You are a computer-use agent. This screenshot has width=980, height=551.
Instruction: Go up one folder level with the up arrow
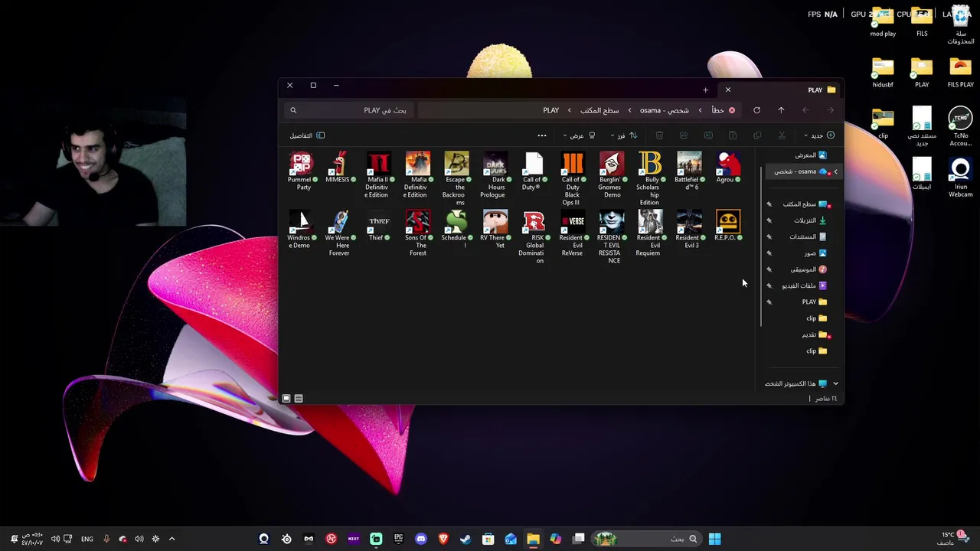tap(781, 110)
